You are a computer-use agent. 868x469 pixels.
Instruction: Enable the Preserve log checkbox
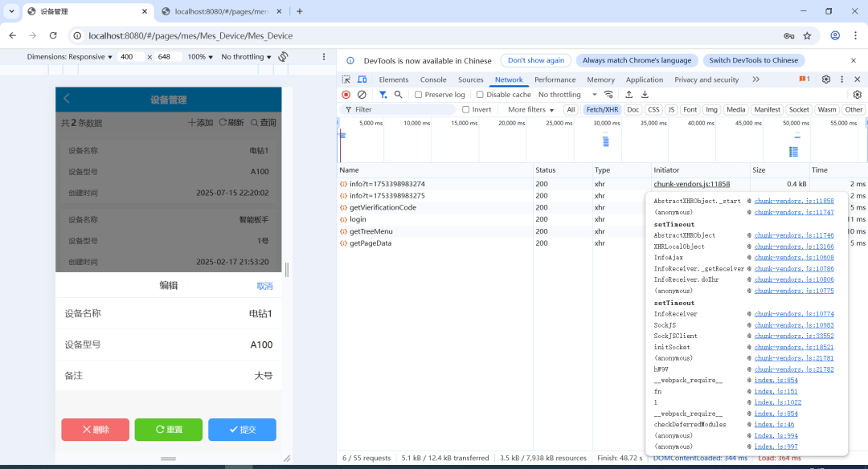coord(419,95)
